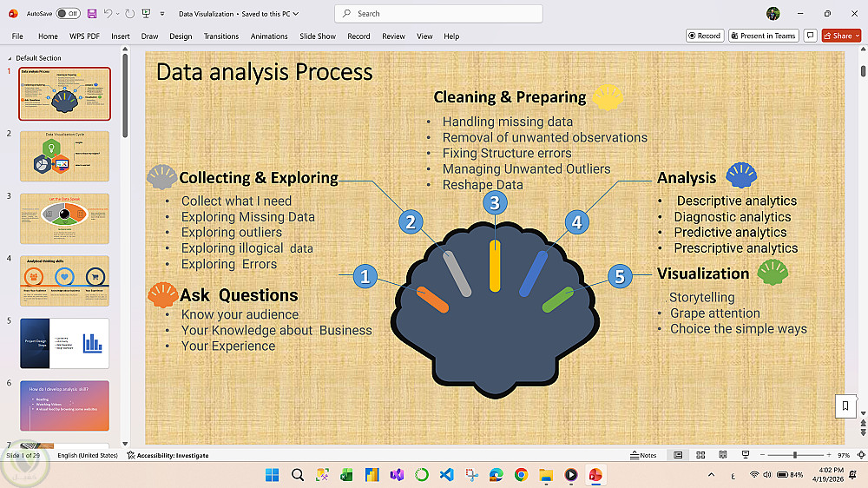Run the Accessibility Investigate checker
This screenshot has height=488, width=868.
168,455
